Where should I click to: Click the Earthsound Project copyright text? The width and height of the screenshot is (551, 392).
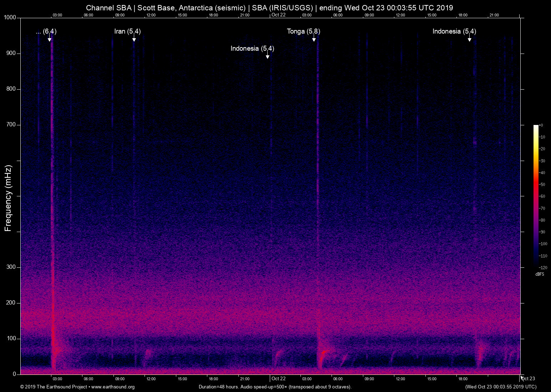tap(54, 387)
